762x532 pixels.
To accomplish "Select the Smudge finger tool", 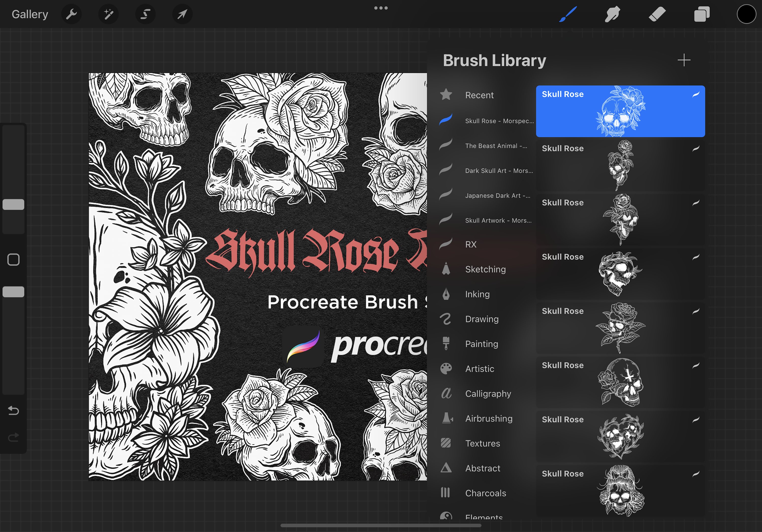I will click(x=612, y=14).
